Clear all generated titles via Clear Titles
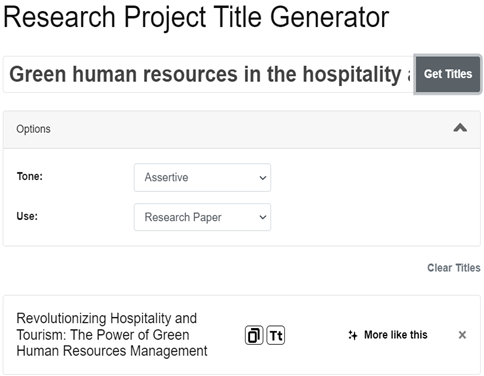484x376 pixels. coord(454,268)
